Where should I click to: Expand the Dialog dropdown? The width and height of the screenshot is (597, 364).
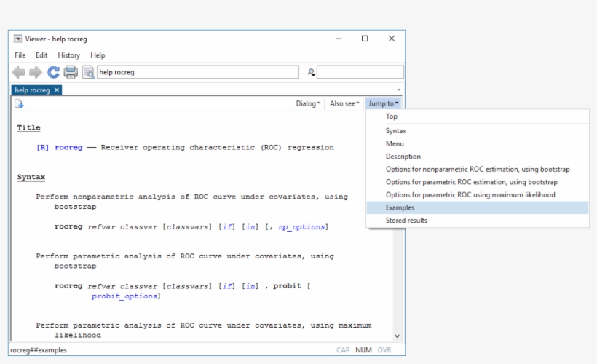(x=308, y=103)
